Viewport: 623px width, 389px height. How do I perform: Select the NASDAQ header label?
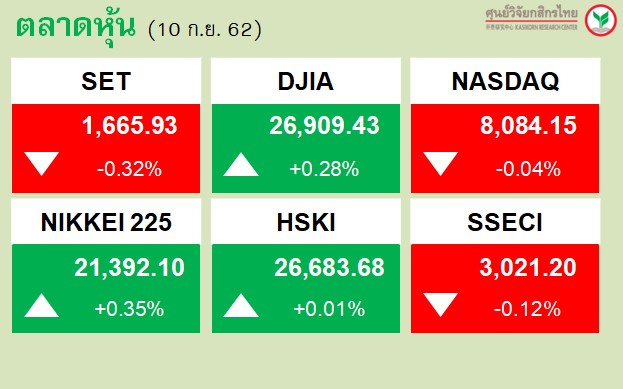point(505,81)
